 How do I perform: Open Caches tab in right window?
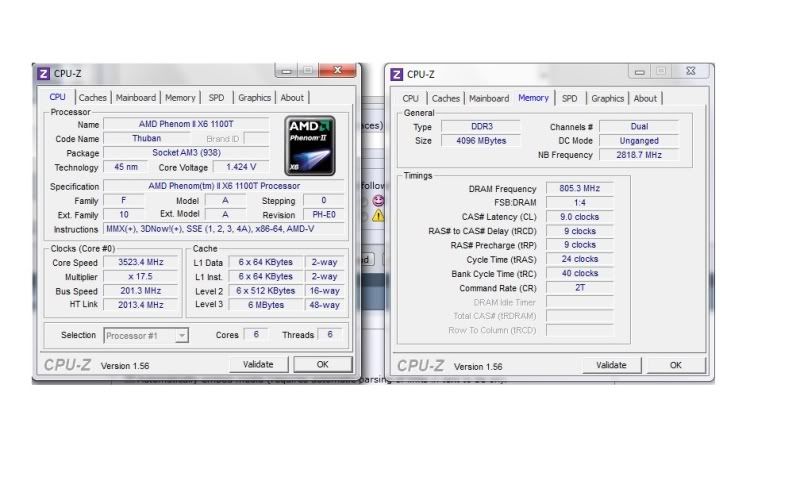click(x=445, y=98)
